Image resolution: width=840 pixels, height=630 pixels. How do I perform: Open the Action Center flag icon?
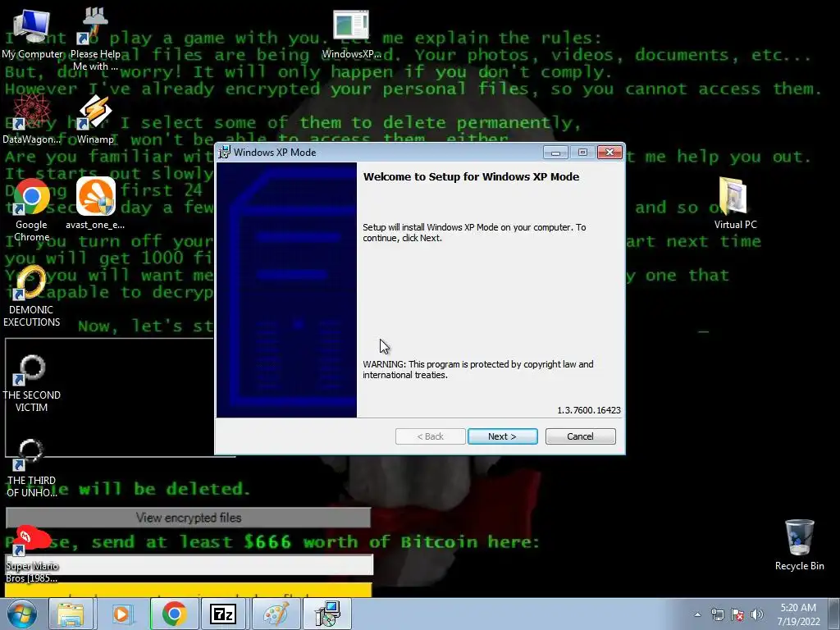coord(737,614)
